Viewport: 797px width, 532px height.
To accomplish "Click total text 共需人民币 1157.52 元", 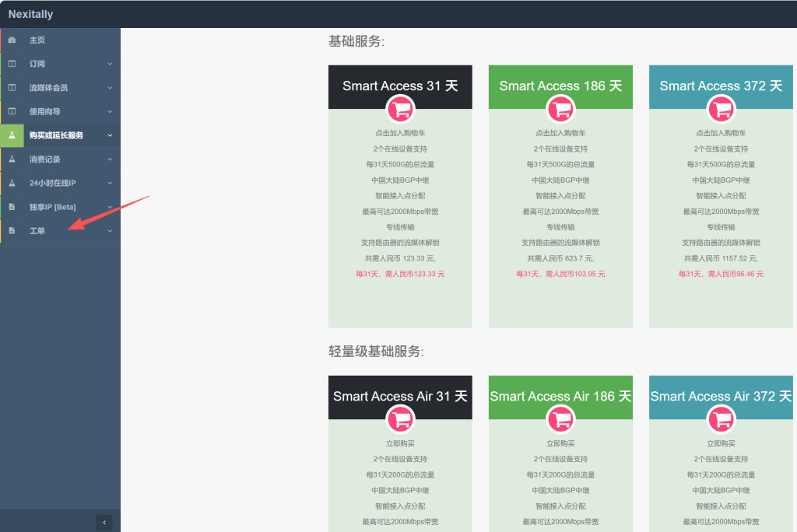I will 721,258.
